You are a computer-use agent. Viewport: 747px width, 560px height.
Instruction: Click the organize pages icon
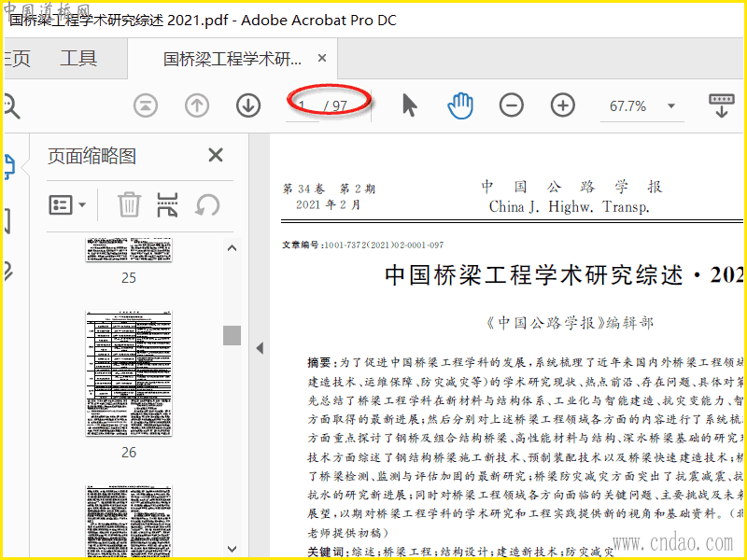[x=167, y=204]
